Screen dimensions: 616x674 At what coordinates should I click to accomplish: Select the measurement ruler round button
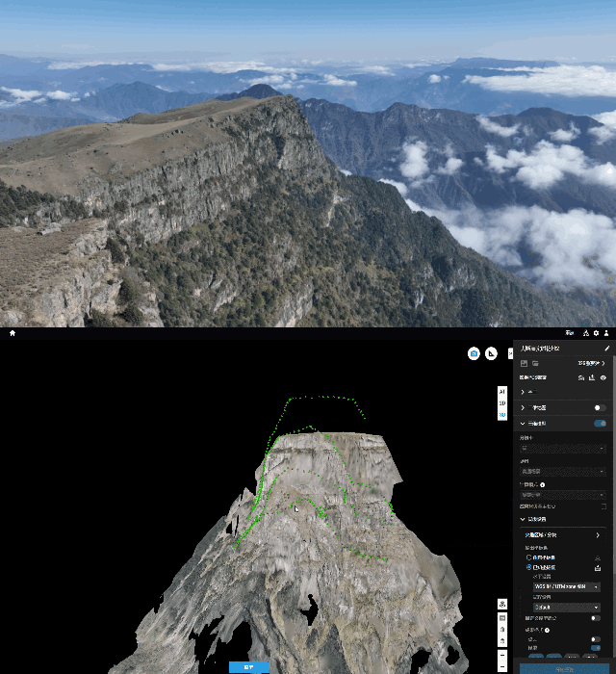[x=492, y=353]
